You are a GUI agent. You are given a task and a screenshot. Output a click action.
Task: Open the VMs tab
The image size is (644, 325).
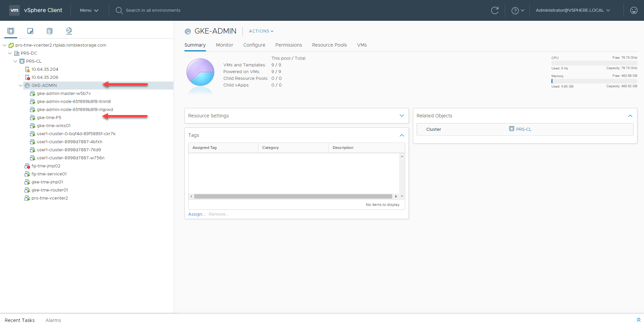(362, 45)
